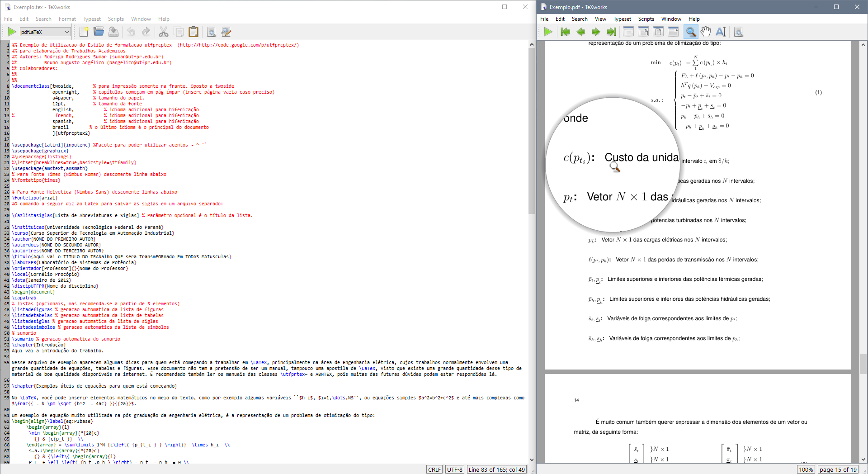Select the hand scroll tool
Viewport: 868px width, 474px height.
706,32
